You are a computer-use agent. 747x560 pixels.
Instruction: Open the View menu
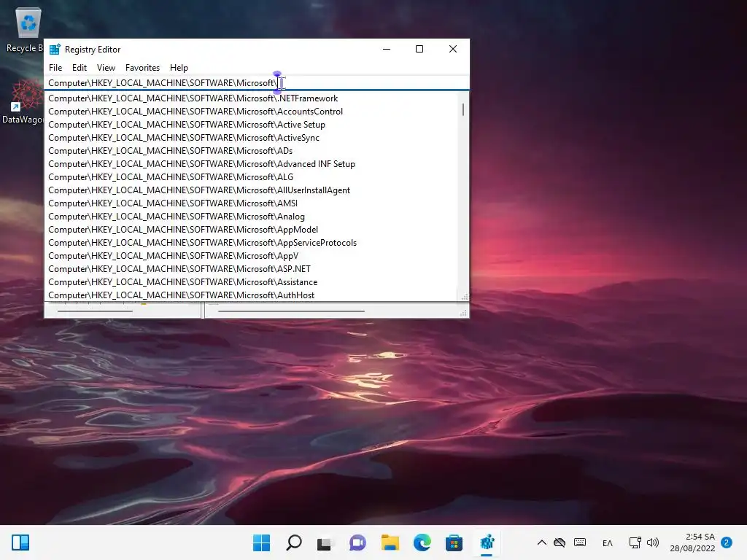(x=106, y=68)
